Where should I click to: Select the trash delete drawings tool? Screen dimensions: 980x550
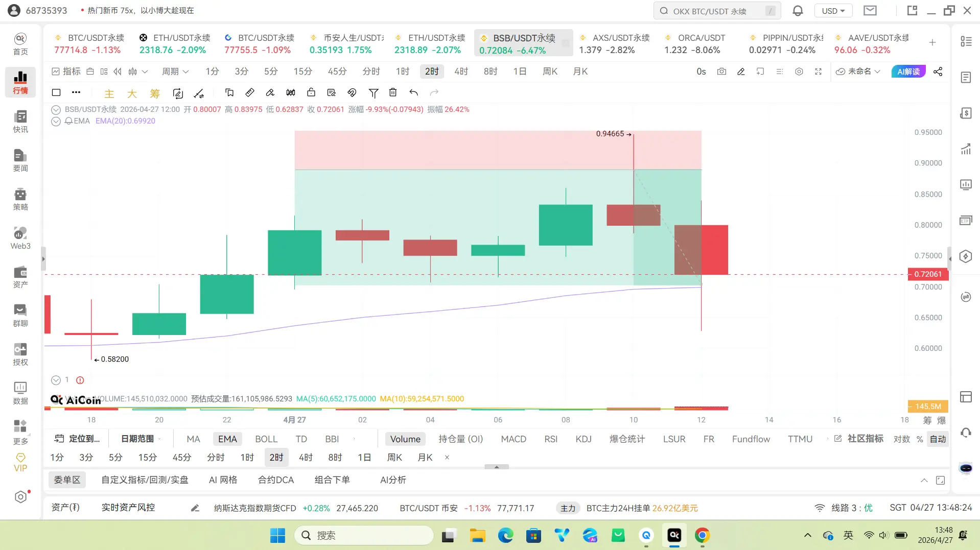pos(393,92)
